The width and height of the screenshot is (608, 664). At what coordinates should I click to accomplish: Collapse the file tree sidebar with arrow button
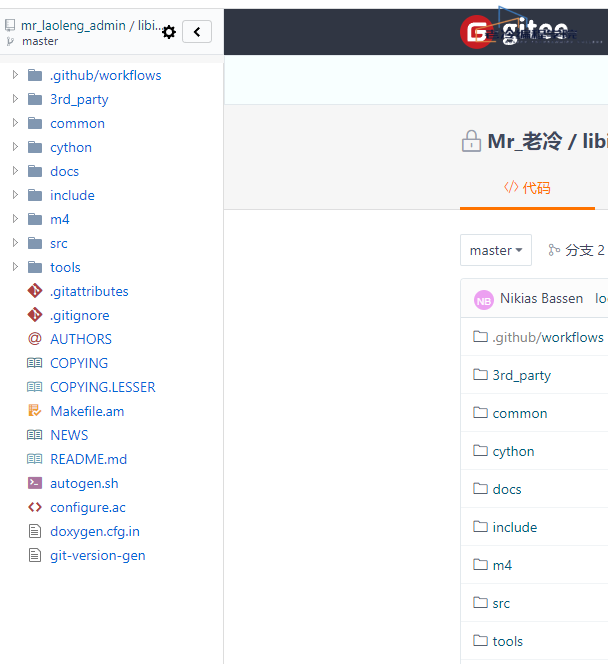coord(197,32)
